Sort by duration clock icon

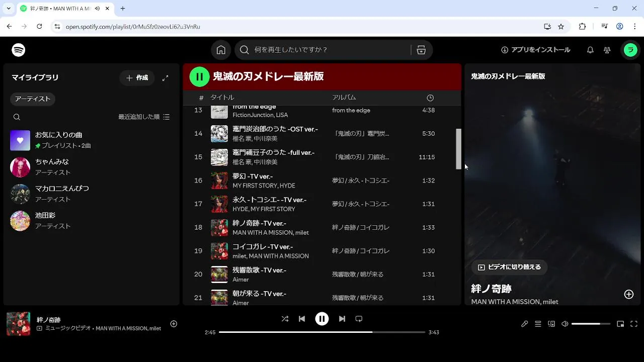430,98
